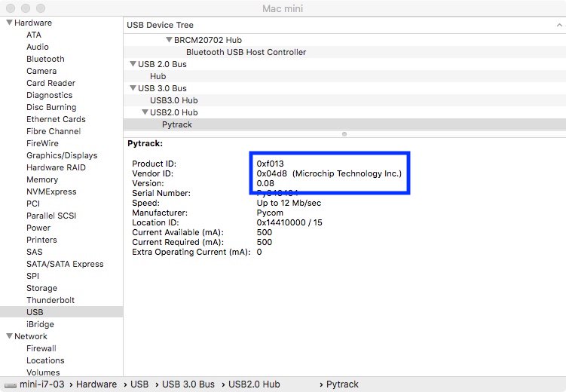Select Bluetooth USB Host Controller row

click(344, 52)
